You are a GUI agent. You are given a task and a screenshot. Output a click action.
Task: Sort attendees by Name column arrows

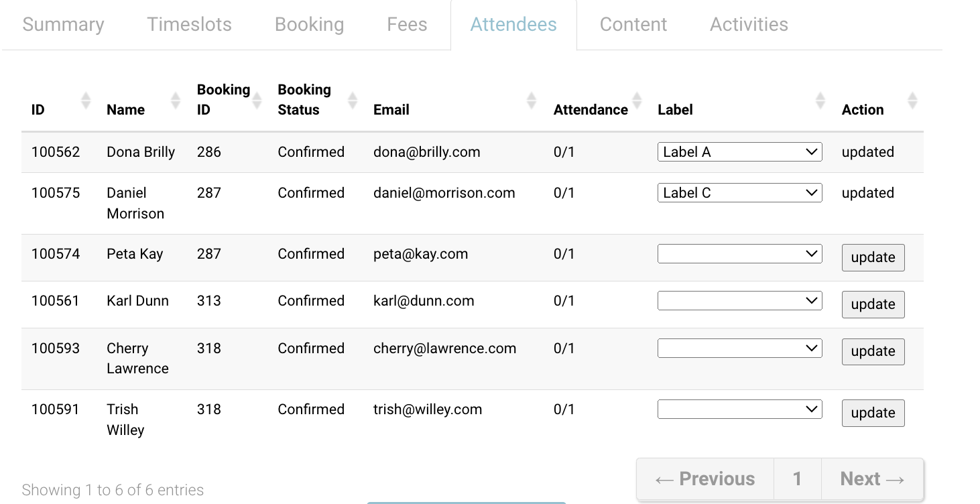[176, 101]
